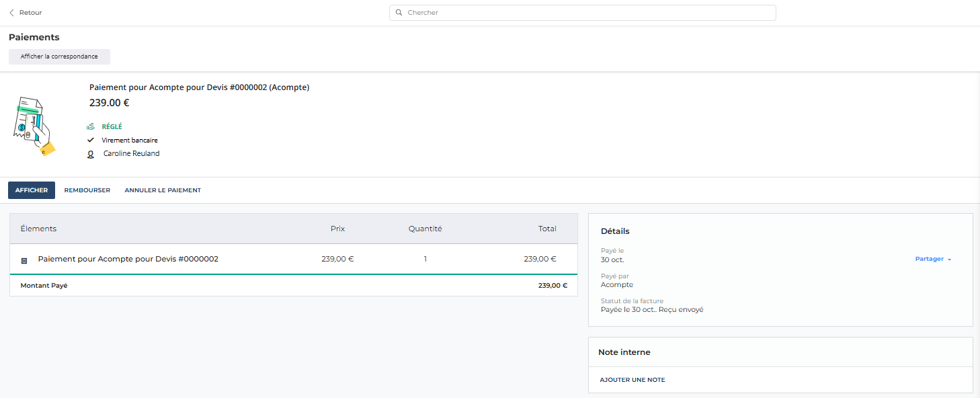Open the Partager share menu
This screenshot has height=398, width=980.
[x=933, y=259]
